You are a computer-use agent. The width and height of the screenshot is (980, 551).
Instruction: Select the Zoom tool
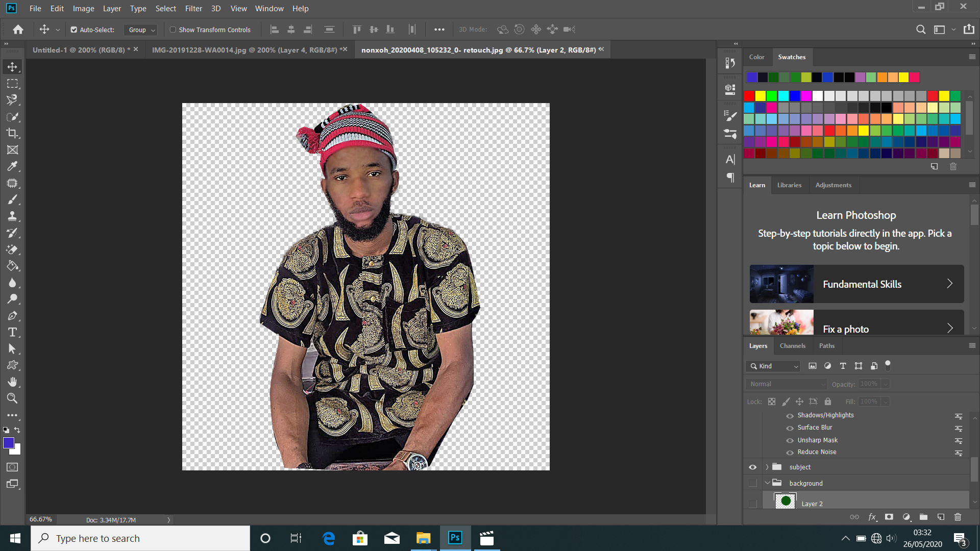(x=12, y=398)
